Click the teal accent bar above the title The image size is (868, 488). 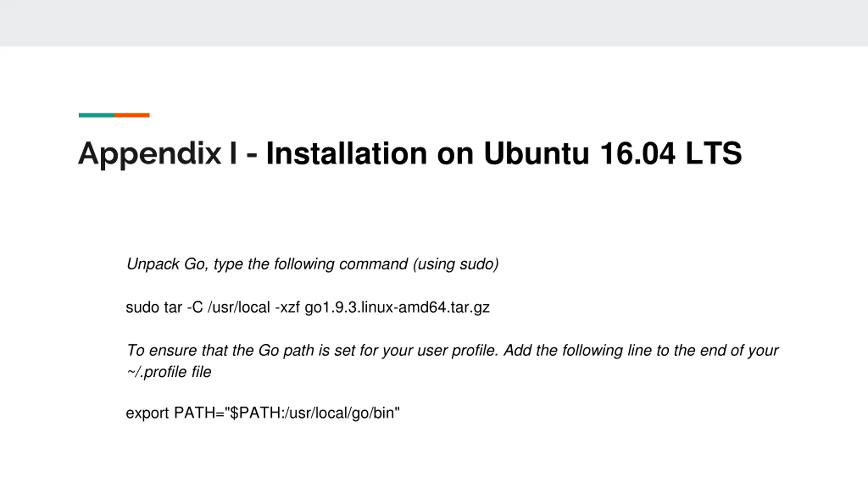tap(97, 115)
